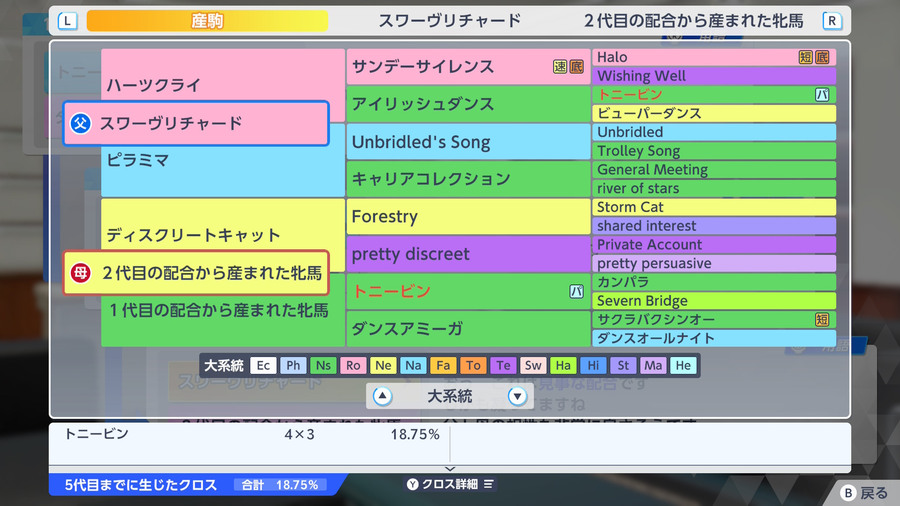Click the R shoulder button icon

click(832, 21)
